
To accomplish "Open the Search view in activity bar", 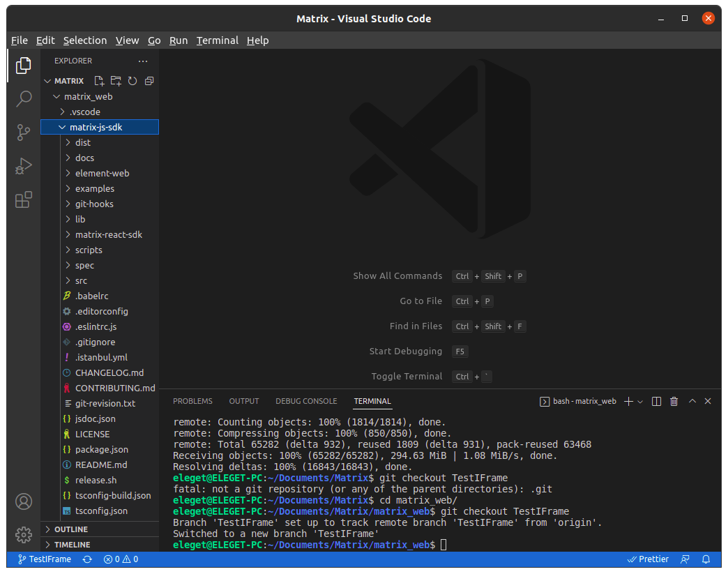I will 24,98.
